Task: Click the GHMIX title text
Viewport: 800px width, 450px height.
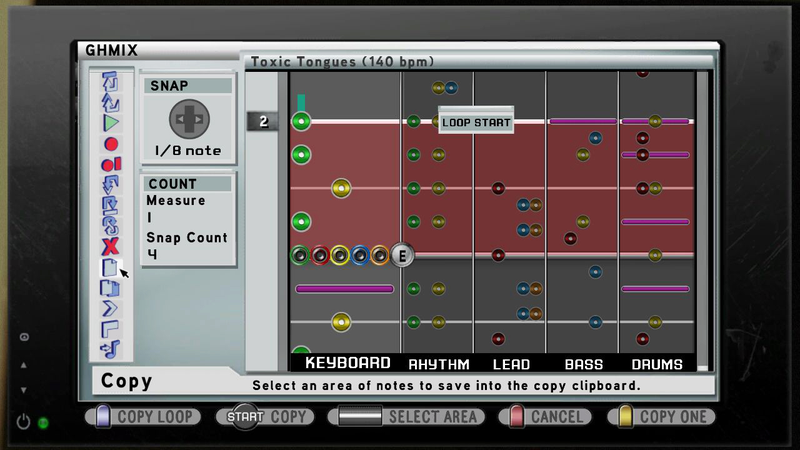Action: point(111,50)
